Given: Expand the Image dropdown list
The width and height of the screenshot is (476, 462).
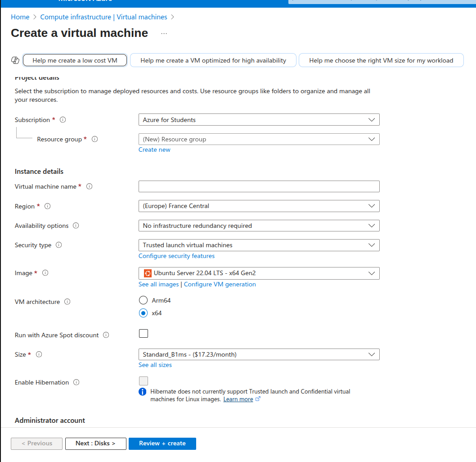Looking at the screenshot, I should [x=259, y=273].
